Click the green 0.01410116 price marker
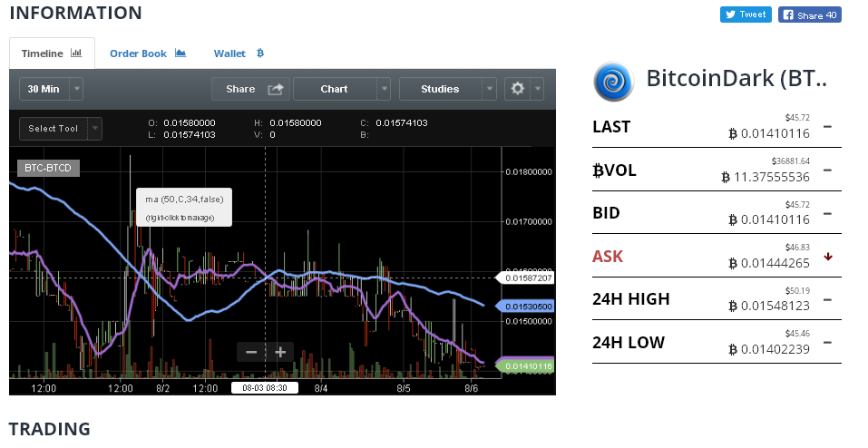Image resolution: width=868 pixels, height=448 pixels. pyautogui.click(x=524, y=366)
